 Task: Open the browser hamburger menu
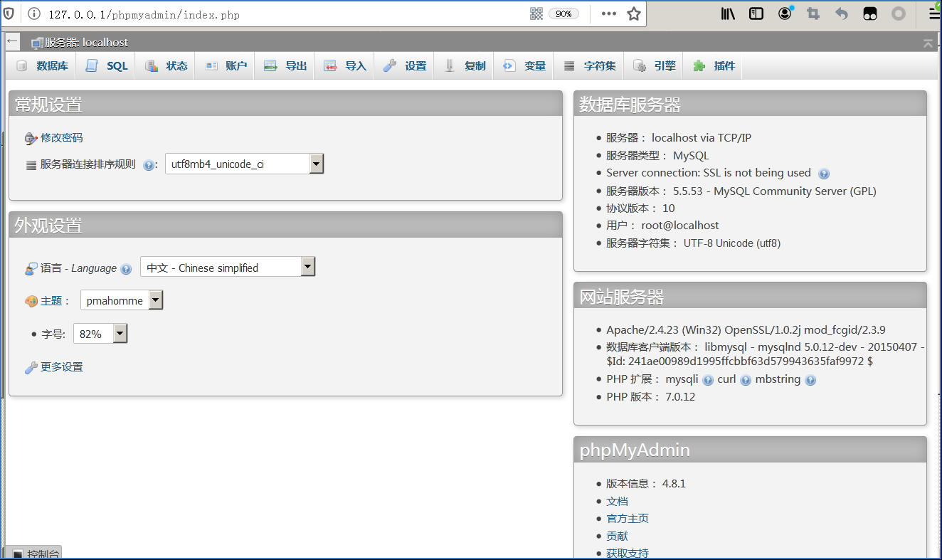(934, 14)
